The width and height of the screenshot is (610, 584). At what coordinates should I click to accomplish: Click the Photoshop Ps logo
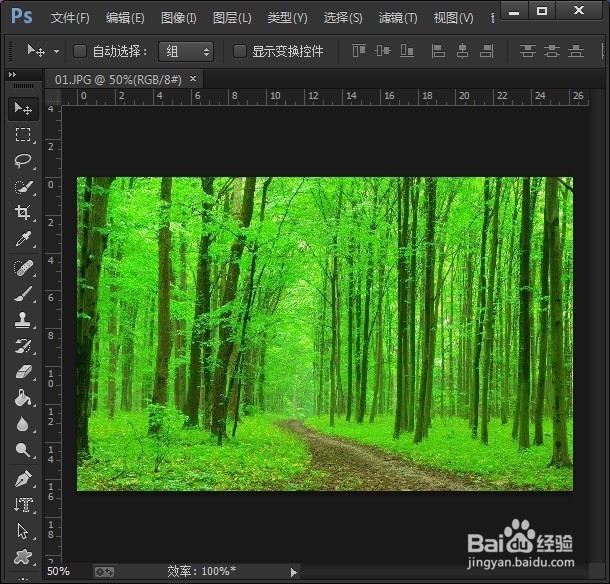pos(22,16)
